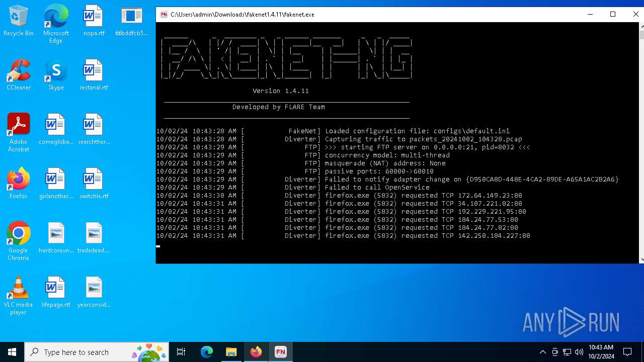Screen dimensions: 644x362
Task: Open the network status tray icon
Action: pos(567,352)
